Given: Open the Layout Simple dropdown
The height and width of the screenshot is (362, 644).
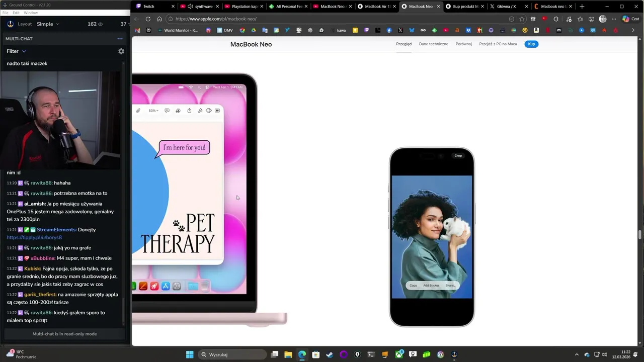Looking at the screenshot, I should tap(48, 24).
